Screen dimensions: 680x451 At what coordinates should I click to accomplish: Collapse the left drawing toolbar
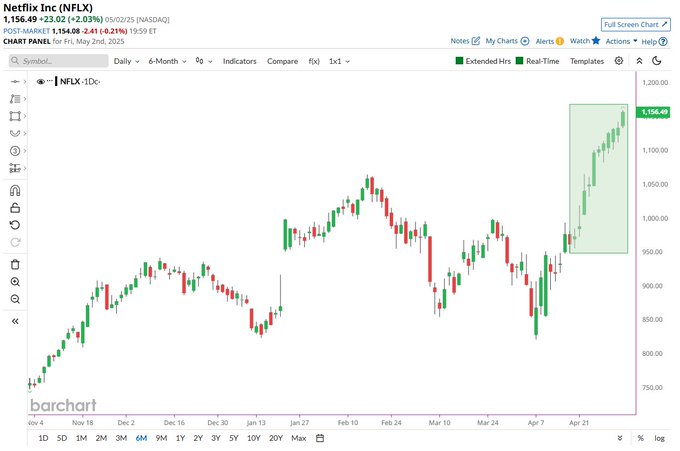pyautogui.click(x=15, y=321)
